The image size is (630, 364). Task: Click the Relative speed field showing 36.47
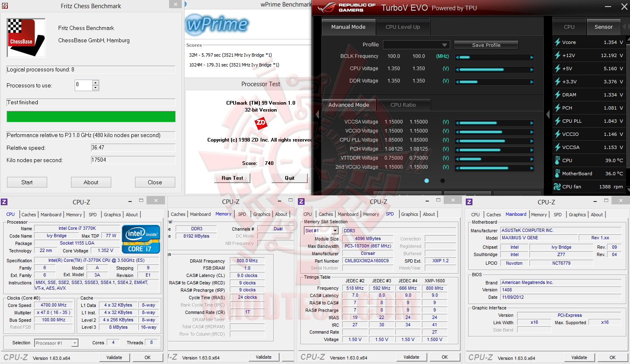tap(133, 148)
